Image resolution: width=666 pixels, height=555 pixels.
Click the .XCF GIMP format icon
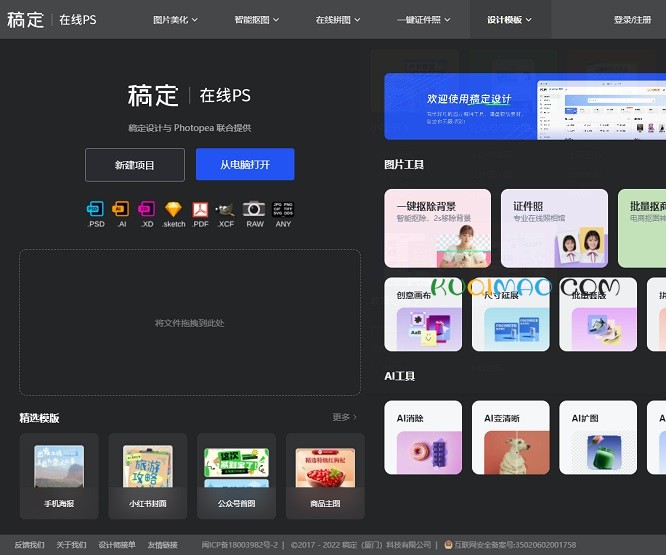click(x=226, y=209)
